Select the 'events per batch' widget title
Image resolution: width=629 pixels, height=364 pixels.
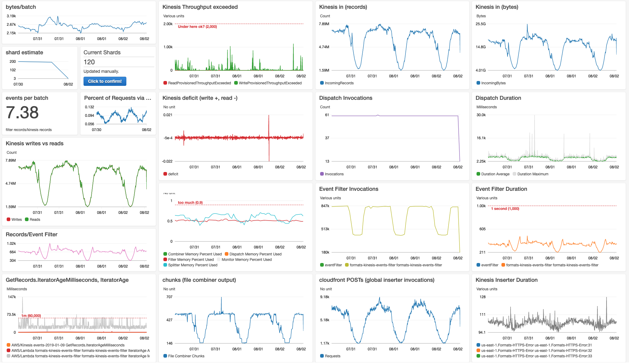point(27,98)
